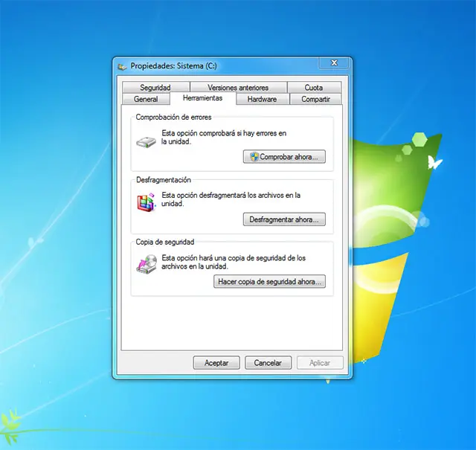Screen dimensions: 476x450
Task: Click the drive icon in the title bar
Action: [123, 65]
